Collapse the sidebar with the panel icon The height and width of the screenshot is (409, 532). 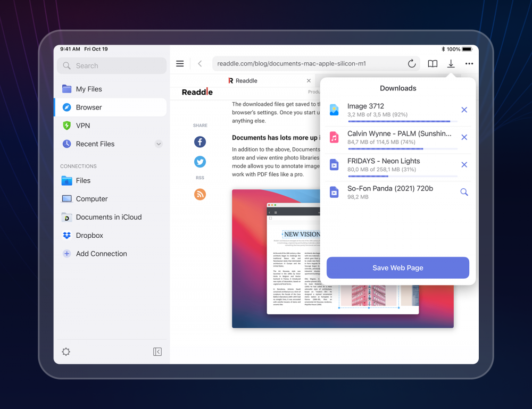(x=157, y=352)
